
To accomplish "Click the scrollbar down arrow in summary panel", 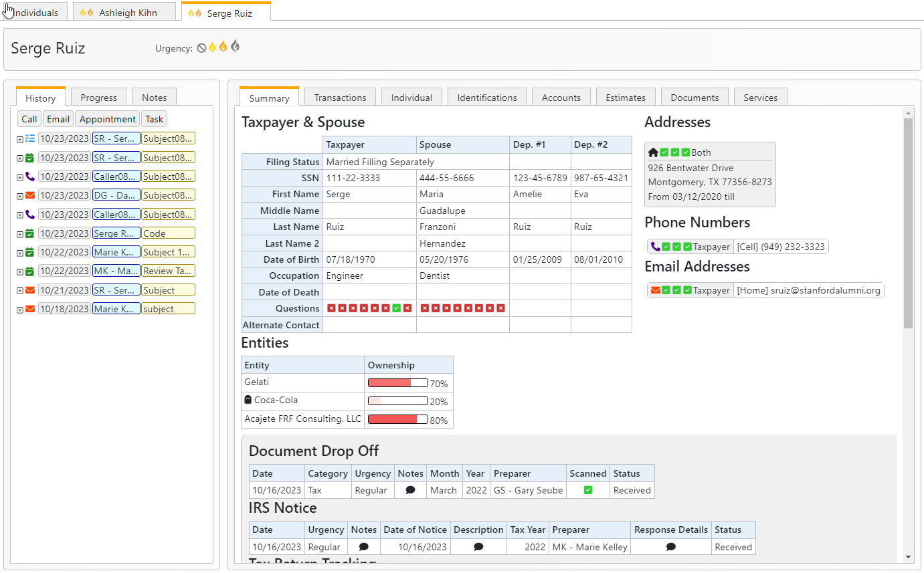I will [x=908, y=556].
